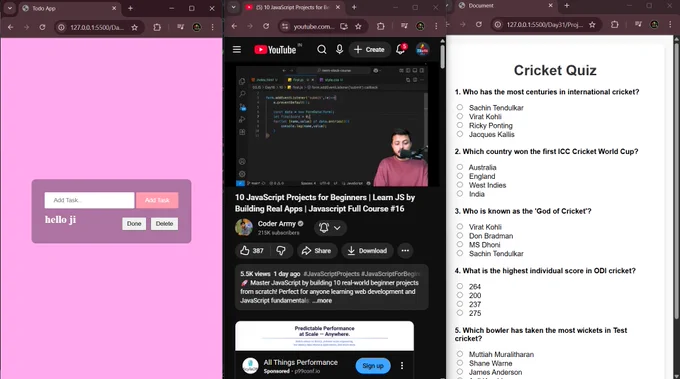Click Todo App address bar URL

pyautogui.click(x=97, y=27)
